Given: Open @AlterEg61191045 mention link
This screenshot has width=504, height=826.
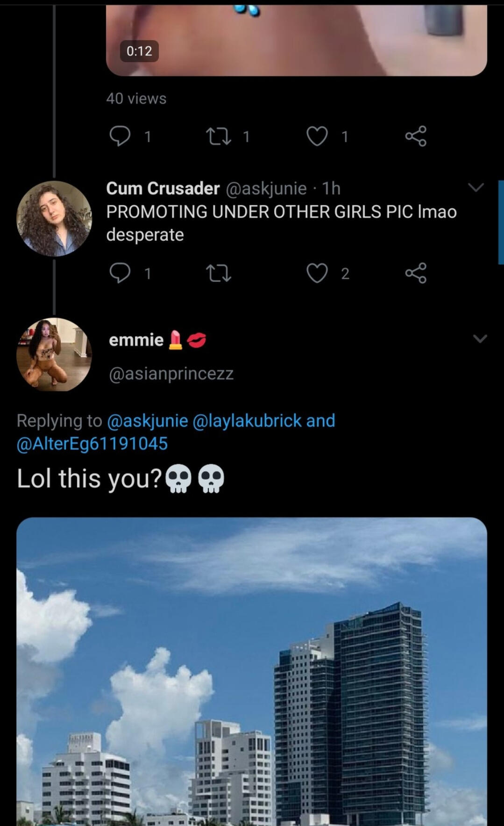Looking at the screenshot, I should 92,444.
